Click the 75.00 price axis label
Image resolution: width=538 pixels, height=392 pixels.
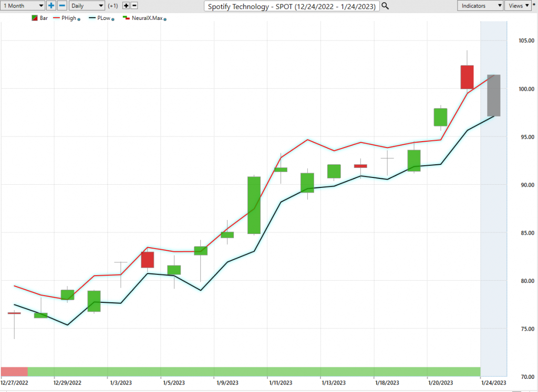click(x=527, y=329)
